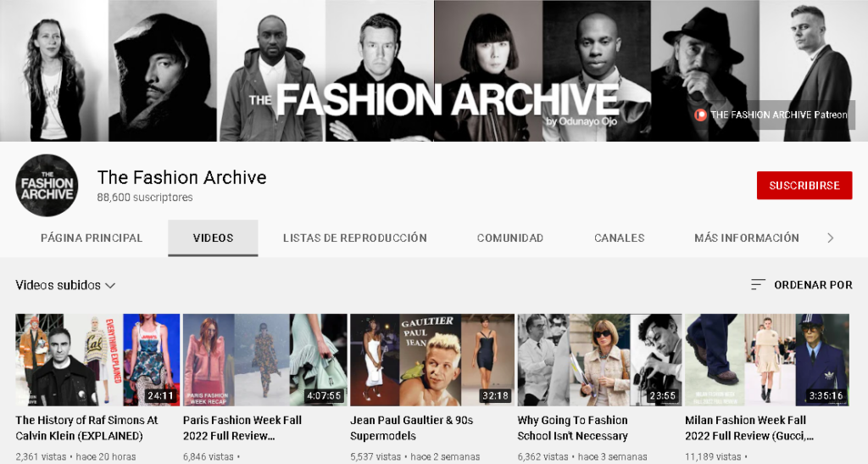Open Paris Fashion Week Fall 2022 title
This screenshot has width=868, height=464.
(x=242, y=428)
